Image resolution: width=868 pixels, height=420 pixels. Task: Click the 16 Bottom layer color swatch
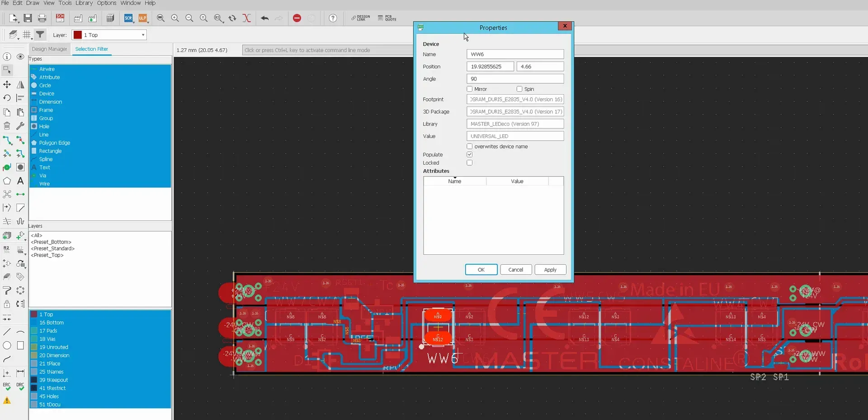coord(34,323)
